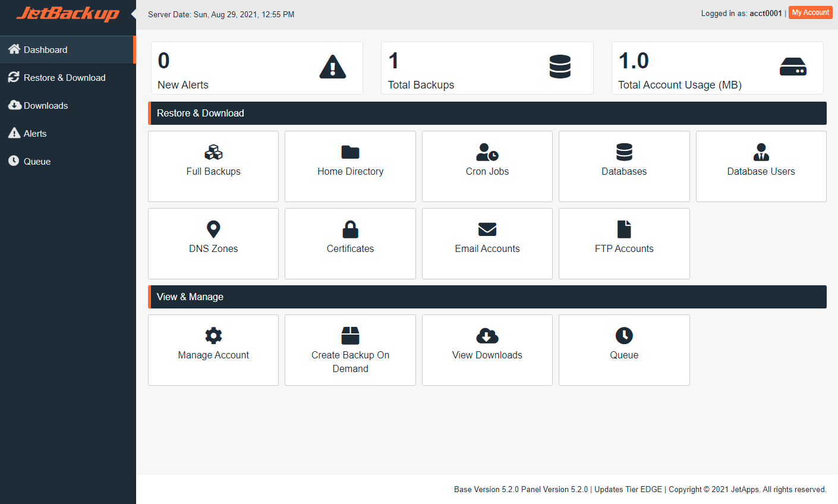Click the New Alerts label
The height and width of the screenshot is (504, 838).
183,85
